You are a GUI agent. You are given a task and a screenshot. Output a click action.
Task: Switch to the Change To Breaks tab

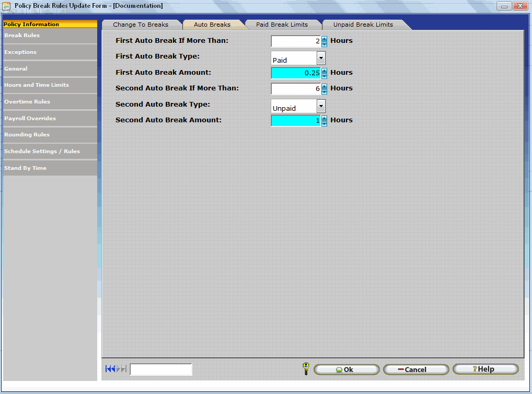(141, 25)
